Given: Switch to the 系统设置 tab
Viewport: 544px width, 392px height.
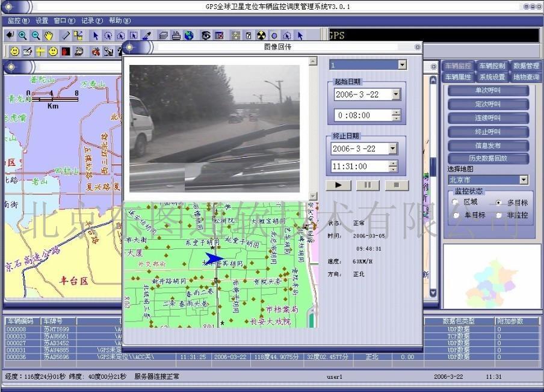Looking at the screenshot, I should (492, 77).
